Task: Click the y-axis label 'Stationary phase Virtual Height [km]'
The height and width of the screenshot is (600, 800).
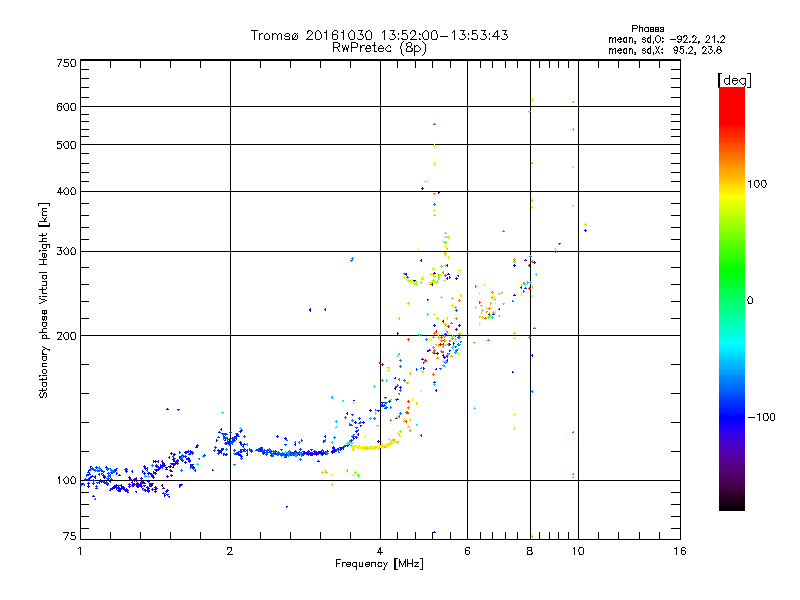Action: [43, 301]
